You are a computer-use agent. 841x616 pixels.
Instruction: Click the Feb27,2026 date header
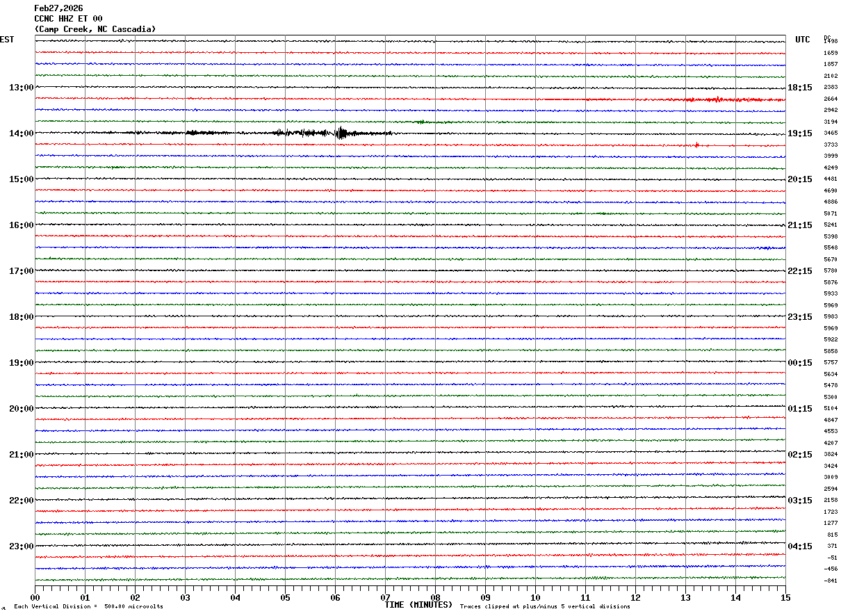59,8
